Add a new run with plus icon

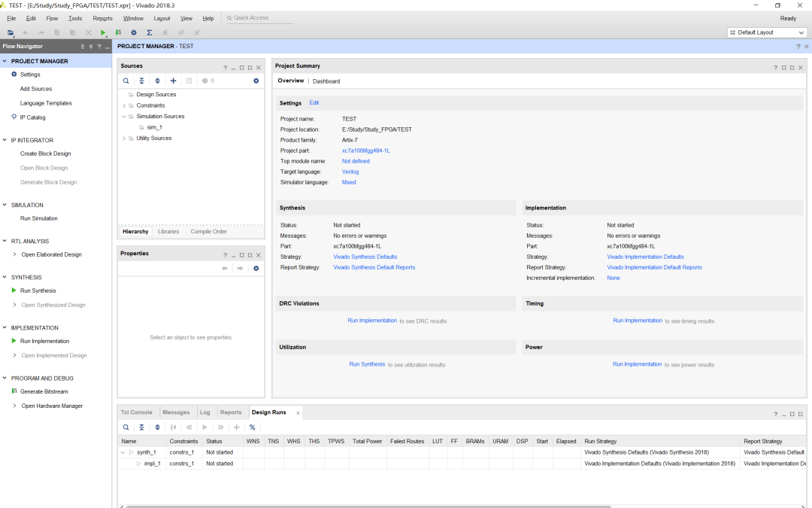236,427
